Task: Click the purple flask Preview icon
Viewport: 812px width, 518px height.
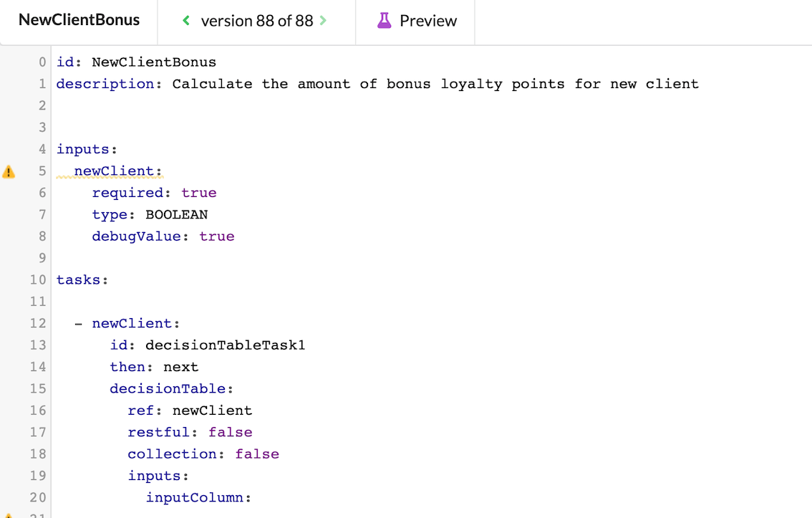Action: (385, 21)
